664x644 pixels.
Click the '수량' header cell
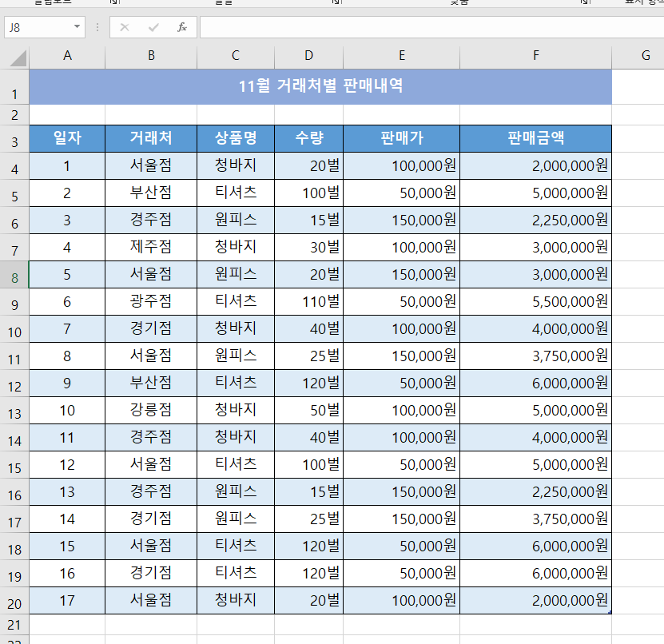(x=308, y=138)
